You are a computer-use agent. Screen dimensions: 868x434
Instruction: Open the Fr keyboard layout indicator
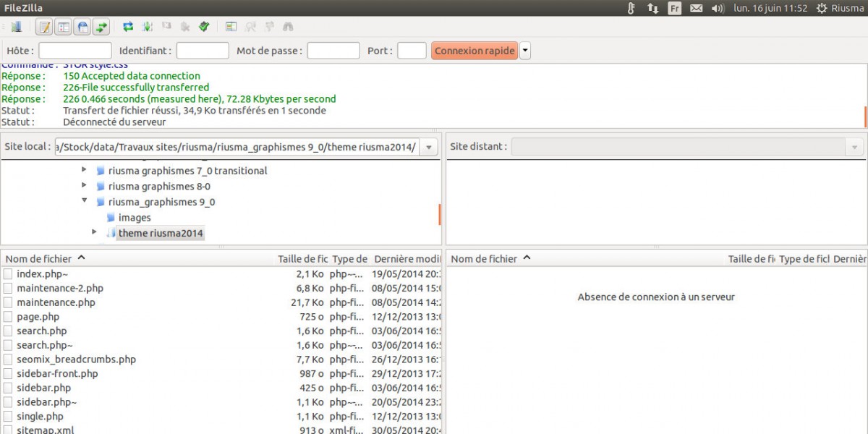click(674, 8)
